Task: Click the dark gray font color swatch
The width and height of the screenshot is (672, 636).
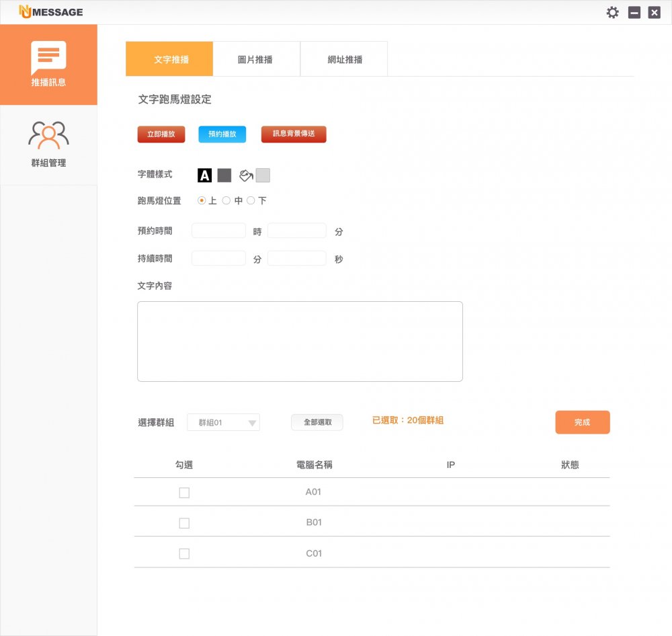Action: point(224,175)
